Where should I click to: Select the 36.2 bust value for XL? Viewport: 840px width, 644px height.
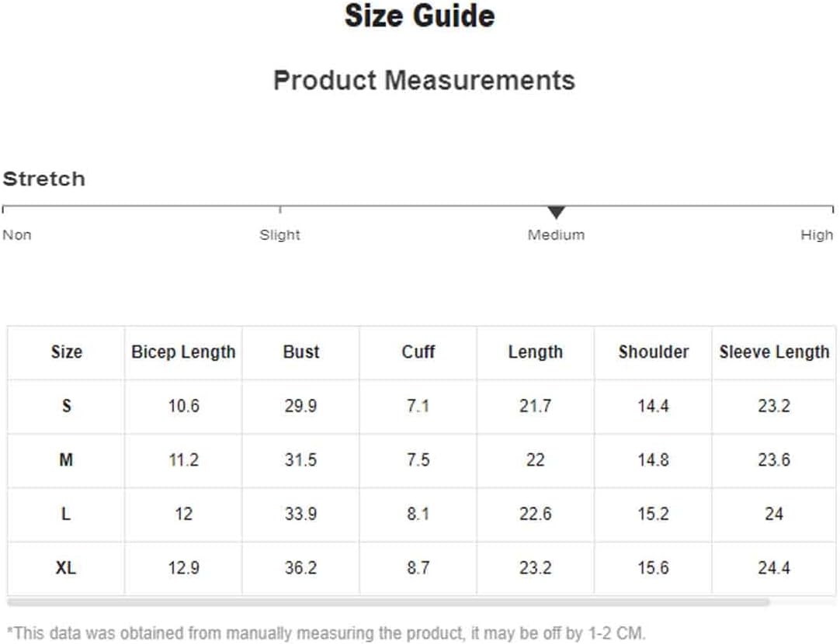(x=300, y=568)
